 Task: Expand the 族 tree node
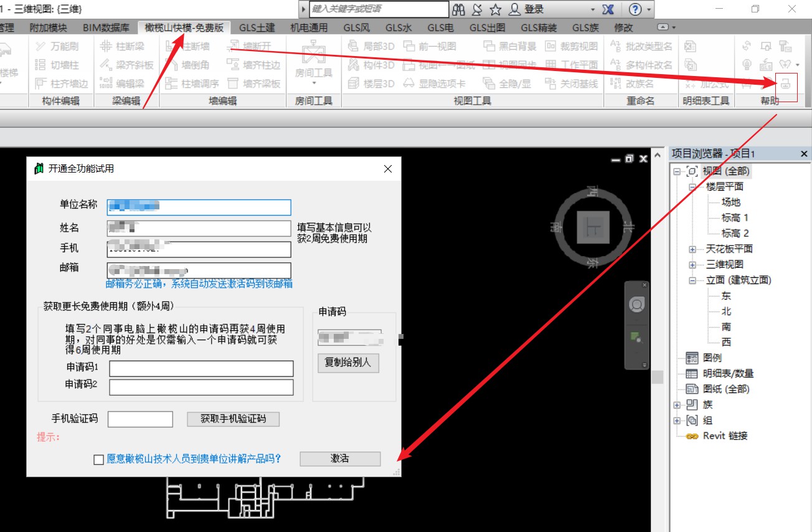point(677,405)
